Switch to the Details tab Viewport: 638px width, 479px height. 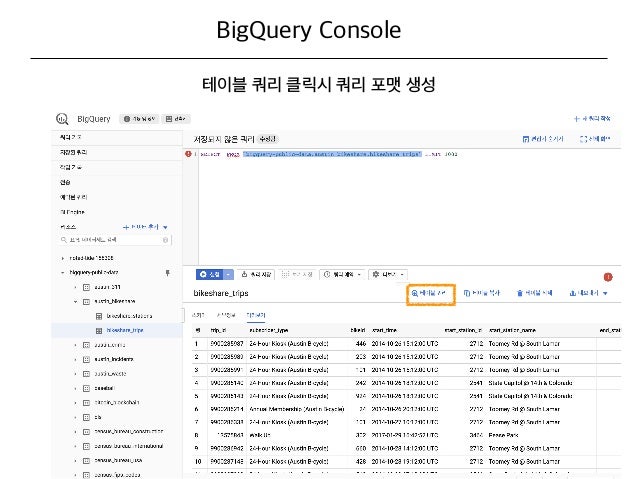click(226, 315)
